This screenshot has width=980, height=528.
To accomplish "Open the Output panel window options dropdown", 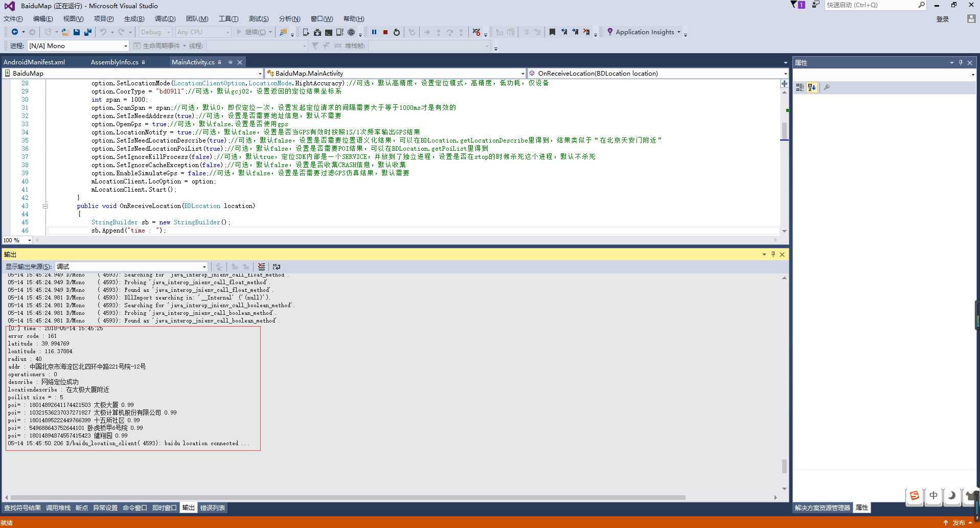I will pos(764,254).
